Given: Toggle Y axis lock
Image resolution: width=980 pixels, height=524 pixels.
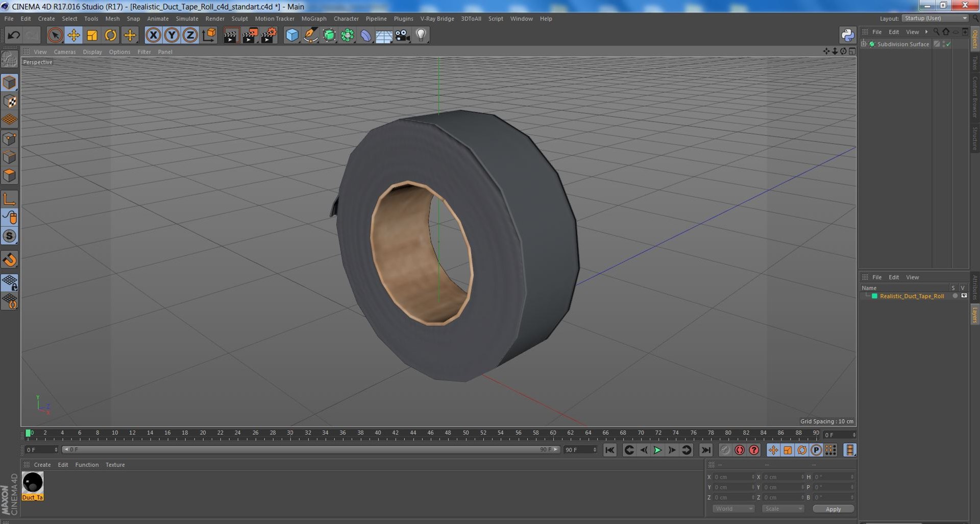Looking at the screenshot, I should click(172, 35).
